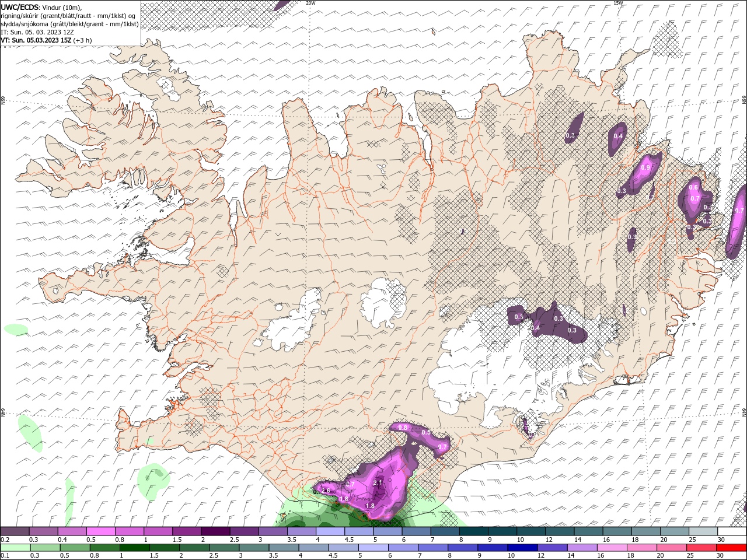Click the 'rigning/skúrir' legend description line
The height and width of the screenshot is (560, 747).
coord(68,16)
